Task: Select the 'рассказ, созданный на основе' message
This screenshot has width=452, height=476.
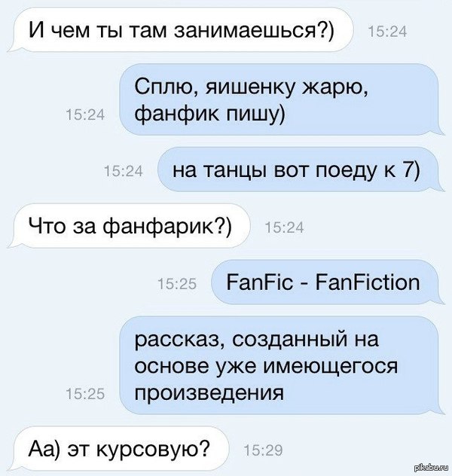Action: [x=282, y=365]
